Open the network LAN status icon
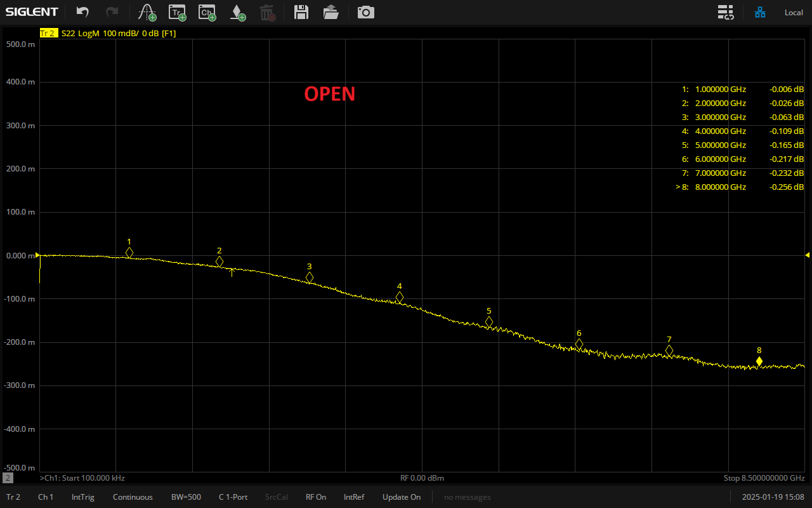This screenshot has width=812, height=508. pyautogui.click(x=760, y=12)
